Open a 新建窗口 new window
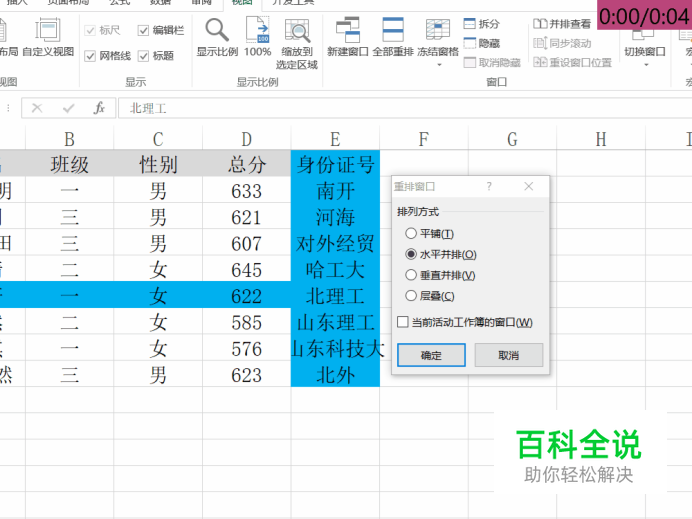 click(348, 30)
